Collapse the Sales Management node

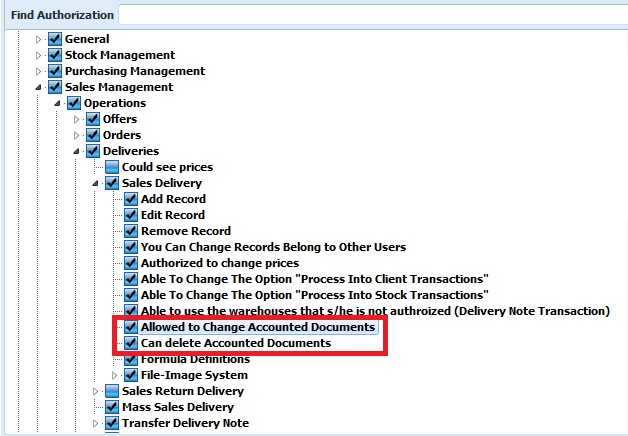pyautogui.click(x=38, y=87)
